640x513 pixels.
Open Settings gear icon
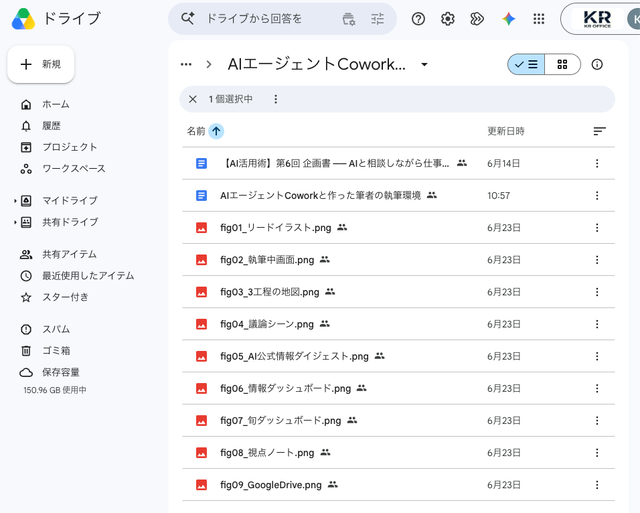pyautogui.click(x=448, y=19)
